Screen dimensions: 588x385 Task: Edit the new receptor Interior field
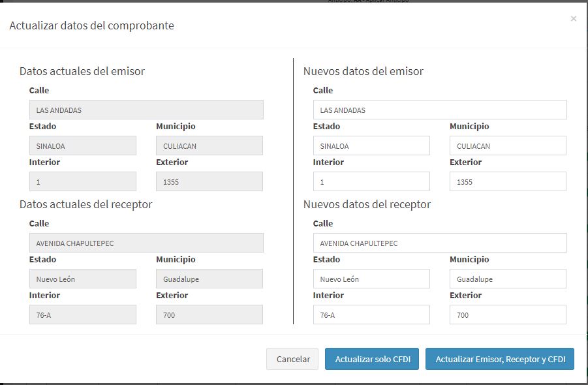pos(371,315)
